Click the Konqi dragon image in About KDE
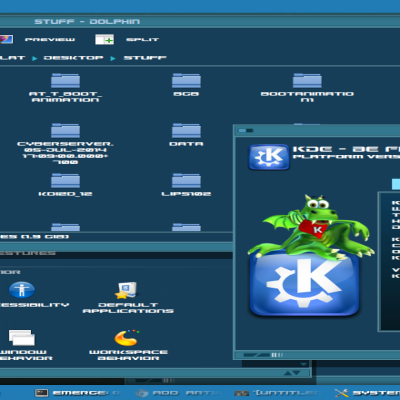This screenshot has width=400, height=400. pyautogui.click(x=310, y=227)
